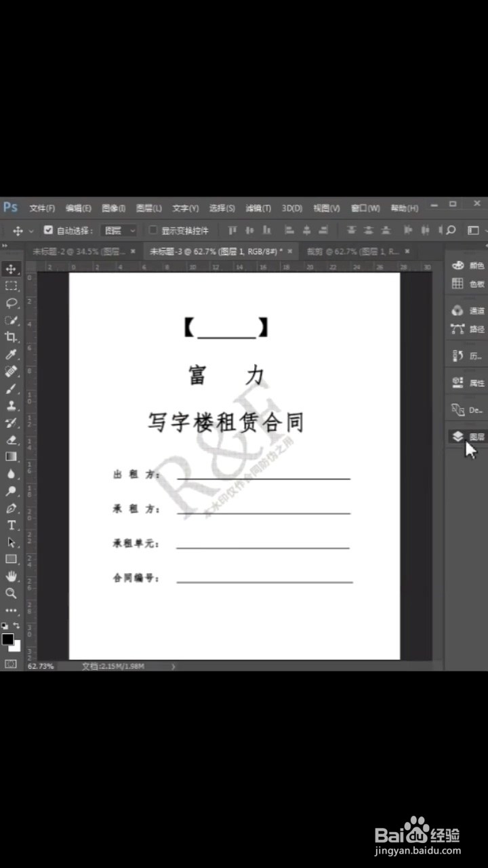Close the 未标题-3 document tab
The height and width of the screenshot is (868, 488).
click(290, 251)
